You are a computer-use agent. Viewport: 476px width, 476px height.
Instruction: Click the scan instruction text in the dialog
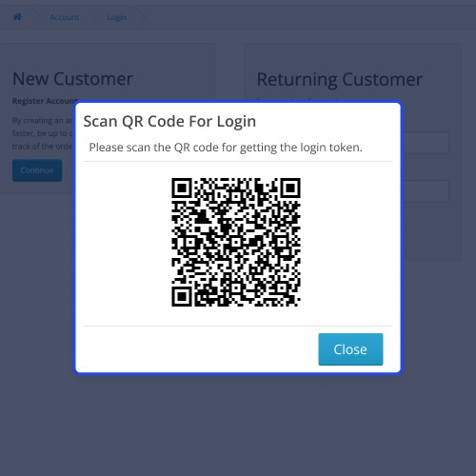pyautogui.click(x=226, y=148)
